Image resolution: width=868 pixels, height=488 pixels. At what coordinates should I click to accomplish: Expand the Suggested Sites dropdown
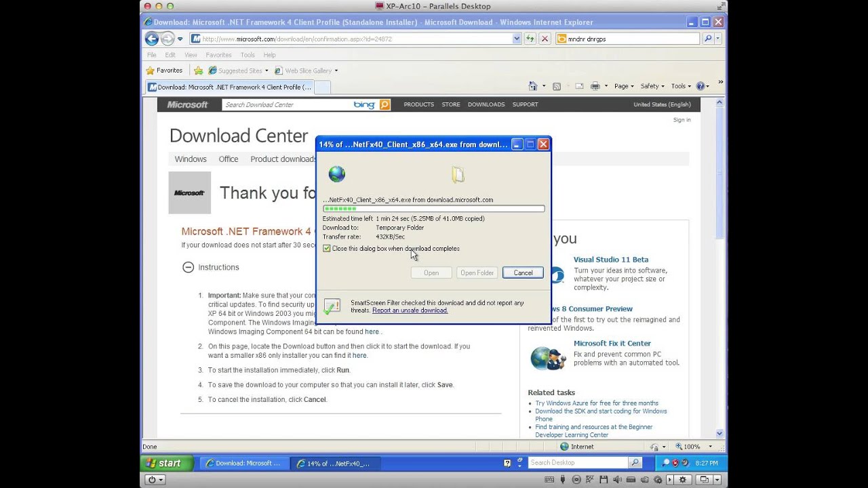[x=267, y=70]
